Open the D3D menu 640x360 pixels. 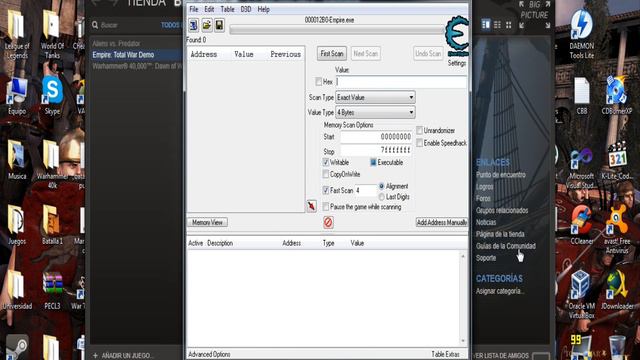(x=246, y=9)
